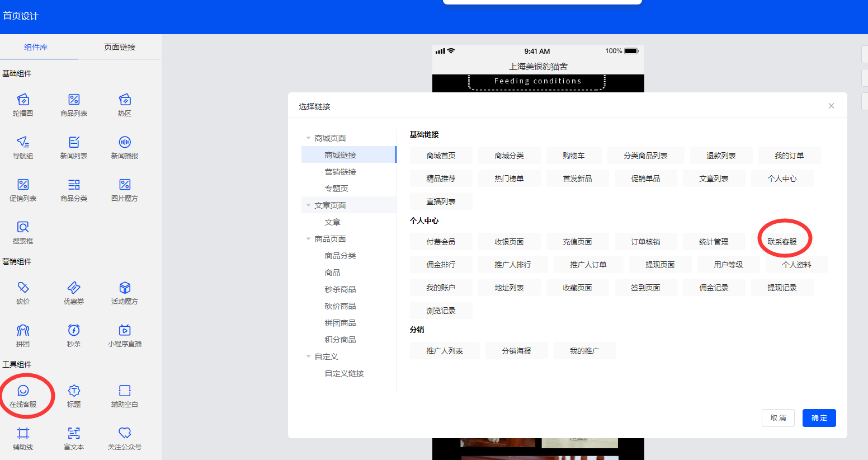
Task: Choose the 收藏页面 link button
Action: point(577,288)
